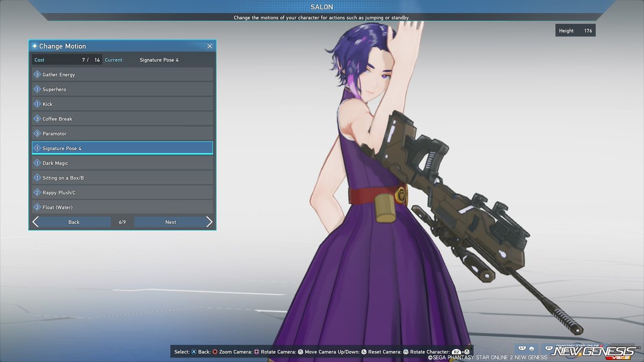Click the Select cross button hint
Viewport: 644px width, 362px height.
(194, 352)
